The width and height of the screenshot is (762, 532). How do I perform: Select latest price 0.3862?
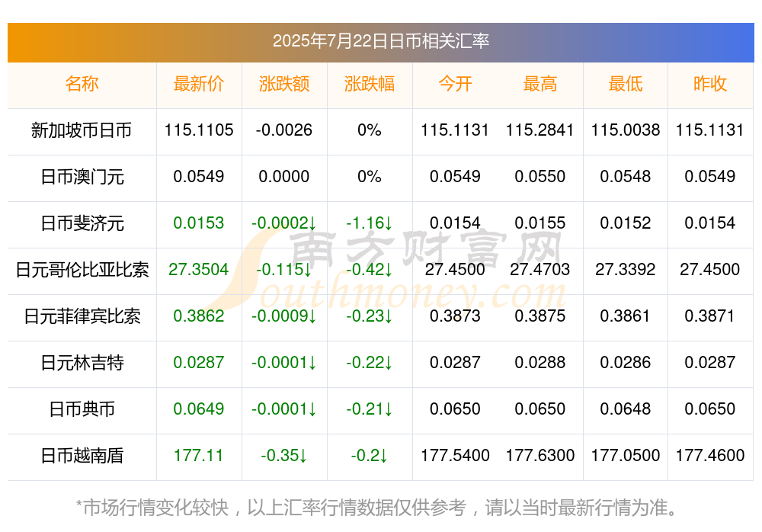[199, 316]
